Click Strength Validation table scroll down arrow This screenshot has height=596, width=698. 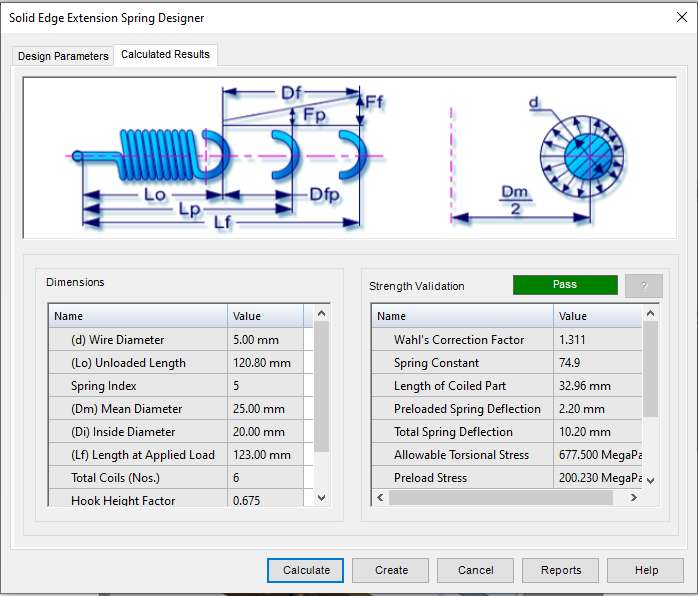pos(650,481)
